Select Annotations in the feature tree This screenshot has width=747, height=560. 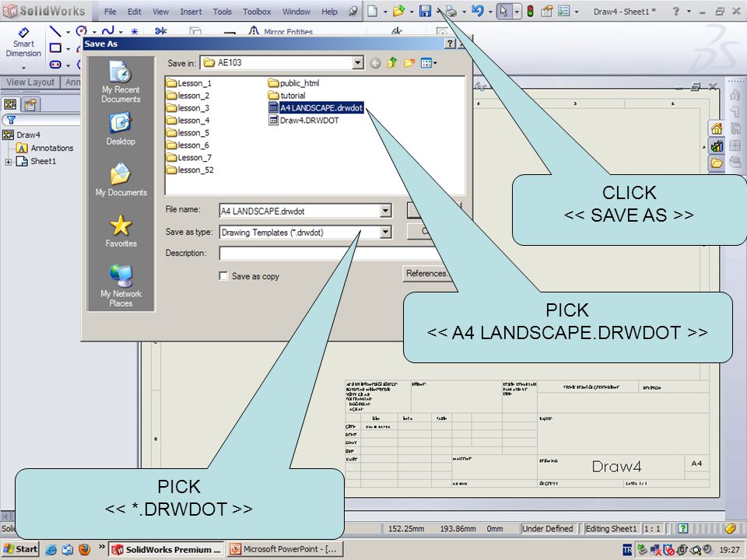coord(45,148)
